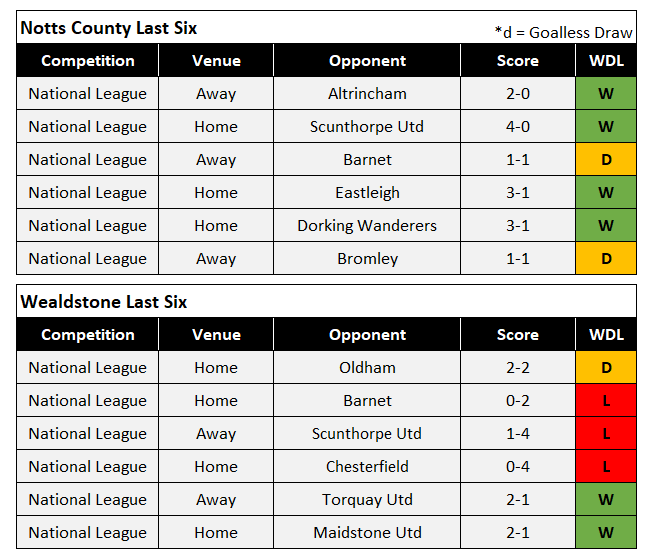
Task: Click the Dorking Wanderers opponent cell
Action: (x=367, y=226)
